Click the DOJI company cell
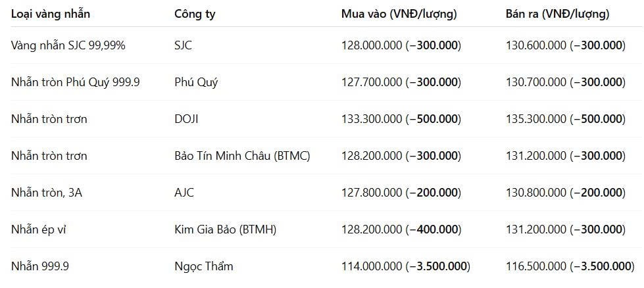This screenshot has width=644, height=288. point(186,120)
